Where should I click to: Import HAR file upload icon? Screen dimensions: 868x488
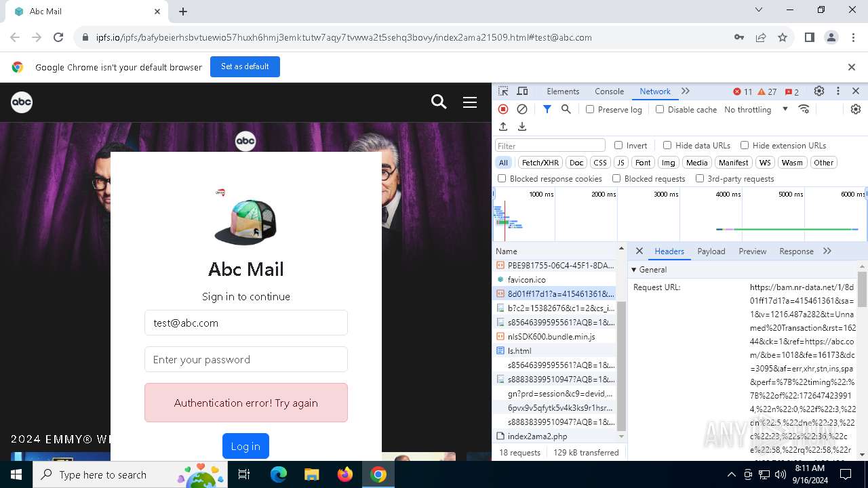click(x=503, y=127)
